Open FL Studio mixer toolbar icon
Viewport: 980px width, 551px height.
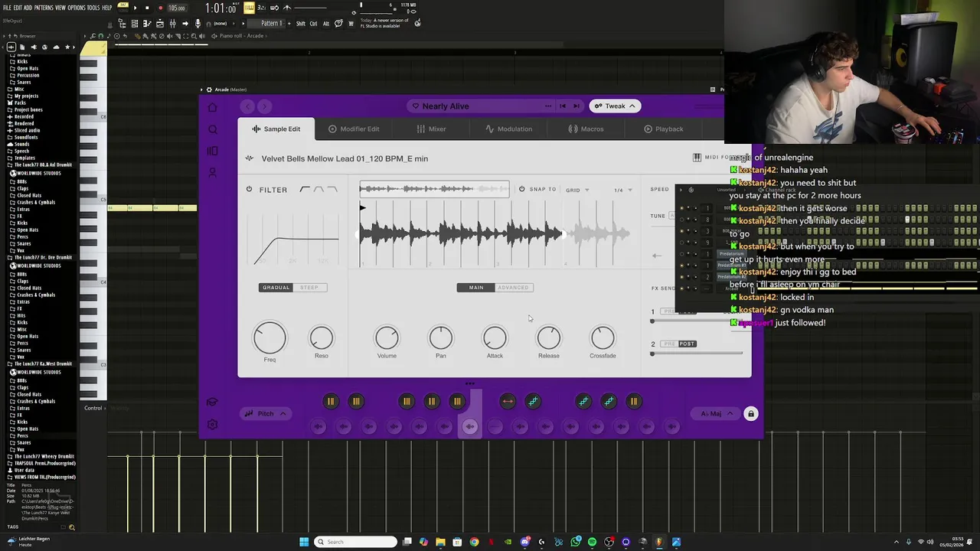172,24
